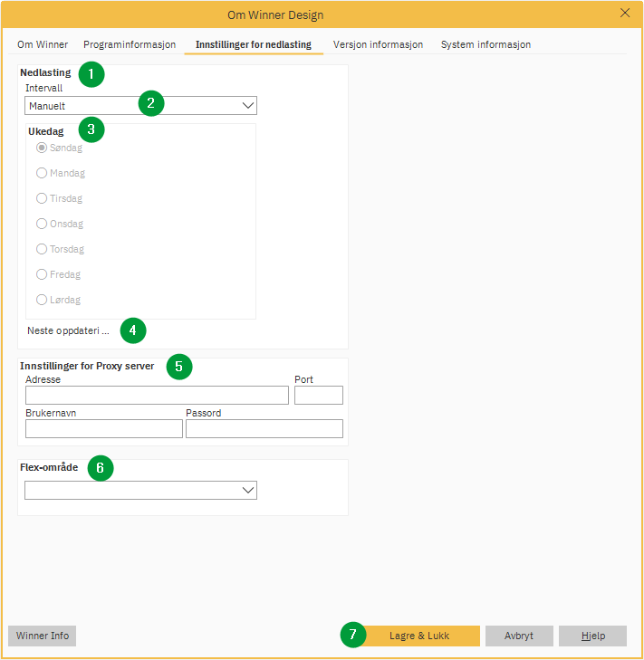644x660 pixels.
Task: Close the Om Winner Design dialog
Action: (624, 14)
